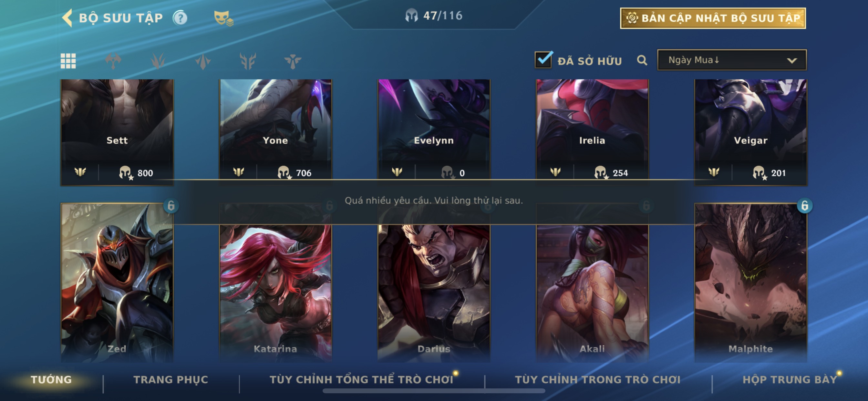Click Bản Cập Nhật Bộ Sưu Tập button
The height and width of the screenshot is (401, 868).
click(713, 18)
